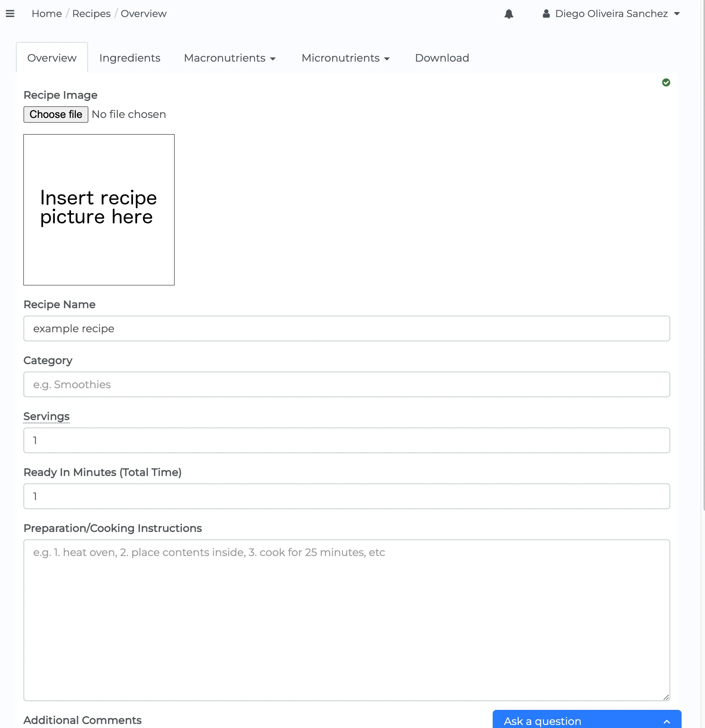
Task: Click the Servings number field
Action: [346, 440]
